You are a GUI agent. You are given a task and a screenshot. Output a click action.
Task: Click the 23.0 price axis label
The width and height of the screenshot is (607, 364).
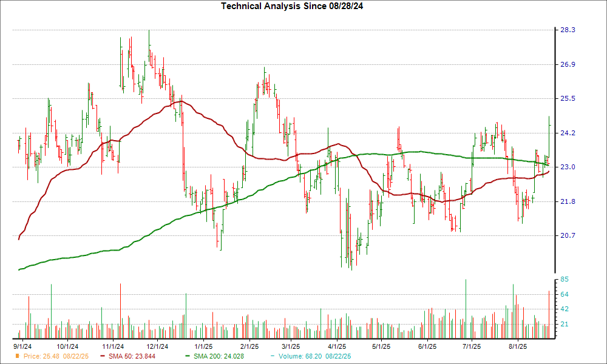pos(568,167)
